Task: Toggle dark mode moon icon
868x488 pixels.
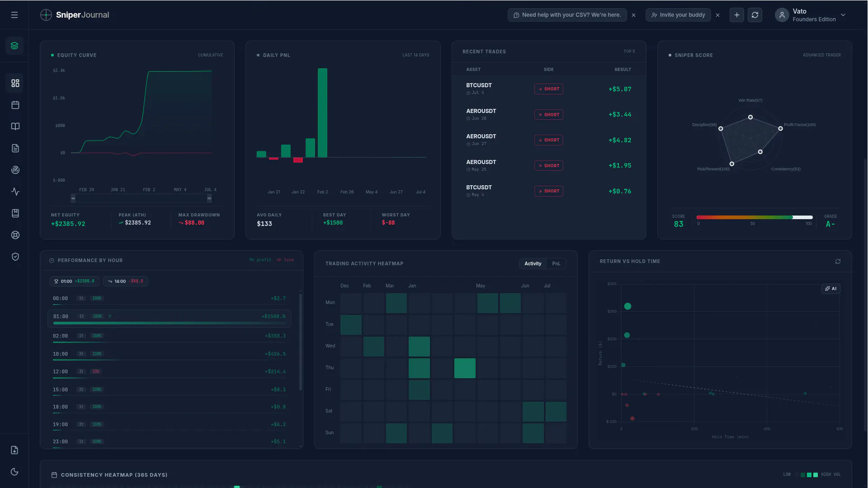Action: point(14,472)
